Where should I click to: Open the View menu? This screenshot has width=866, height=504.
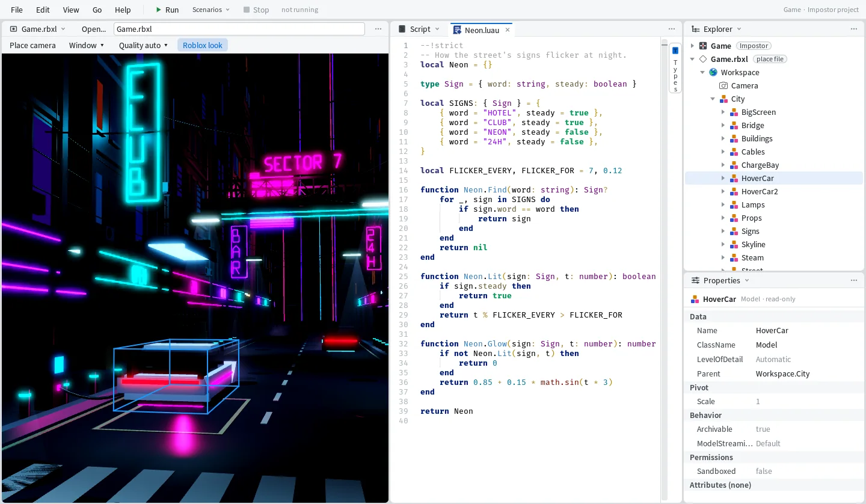coord(71,10)
